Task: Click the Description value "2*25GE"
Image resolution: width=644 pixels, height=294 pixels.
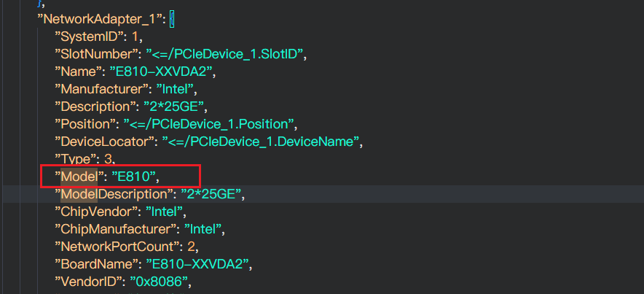Action: point(174,106)
